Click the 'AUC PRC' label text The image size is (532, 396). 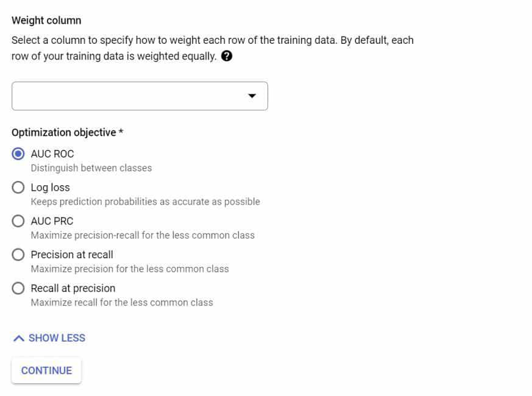tap(52, 221)
